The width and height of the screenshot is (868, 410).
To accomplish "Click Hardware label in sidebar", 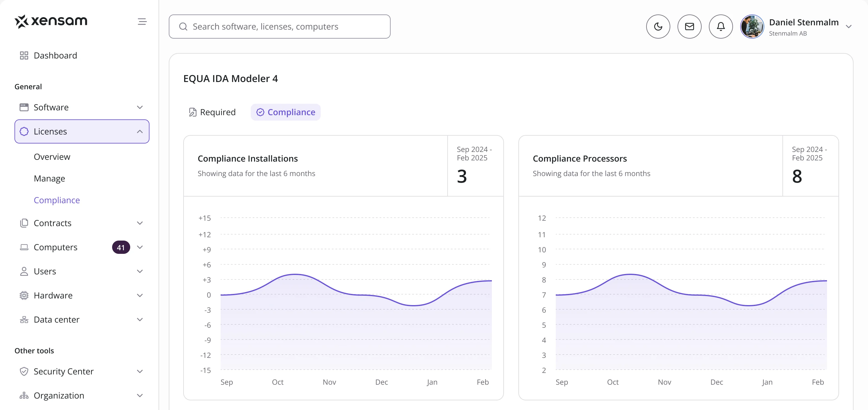I will (x=53, y=295).
